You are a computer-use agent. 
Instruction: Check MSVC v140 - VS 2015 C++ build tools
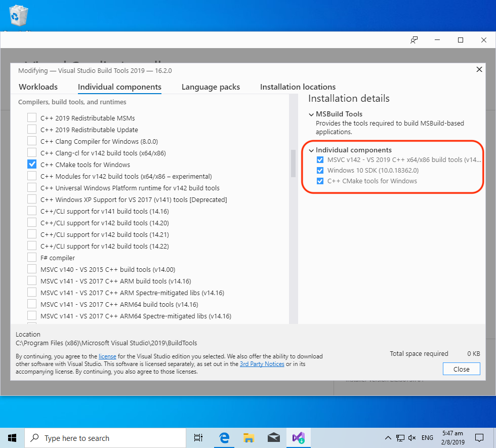click(x=32, y=269)
